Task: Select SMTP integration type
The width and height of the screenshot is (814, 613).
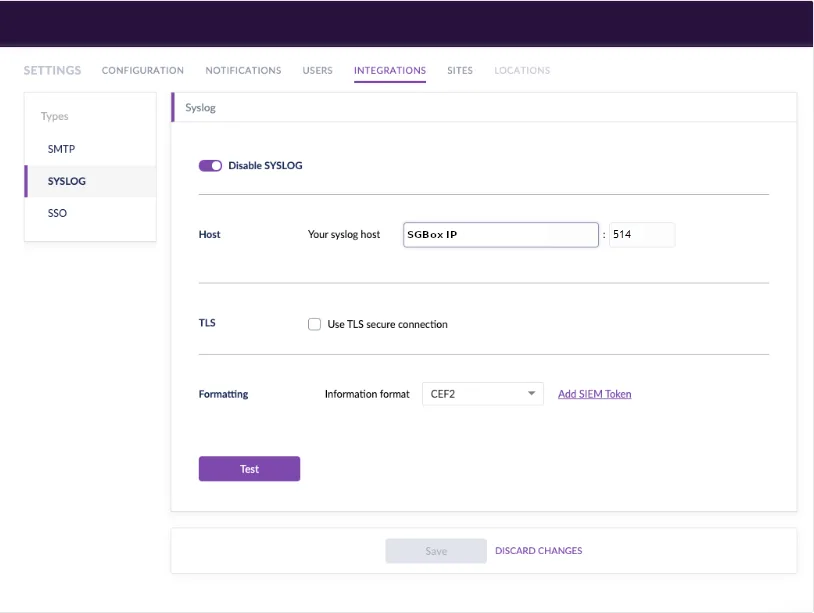Action: point(90,149)
